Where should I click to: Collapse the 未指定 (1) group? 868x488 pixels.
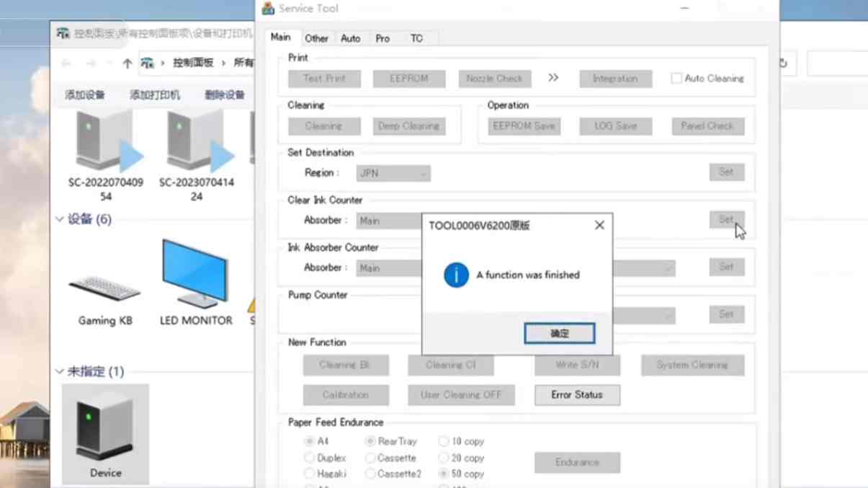(x=60, y=371)
